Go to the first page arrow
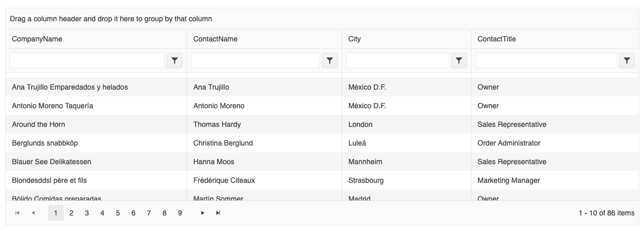 [x=18, y=213]
